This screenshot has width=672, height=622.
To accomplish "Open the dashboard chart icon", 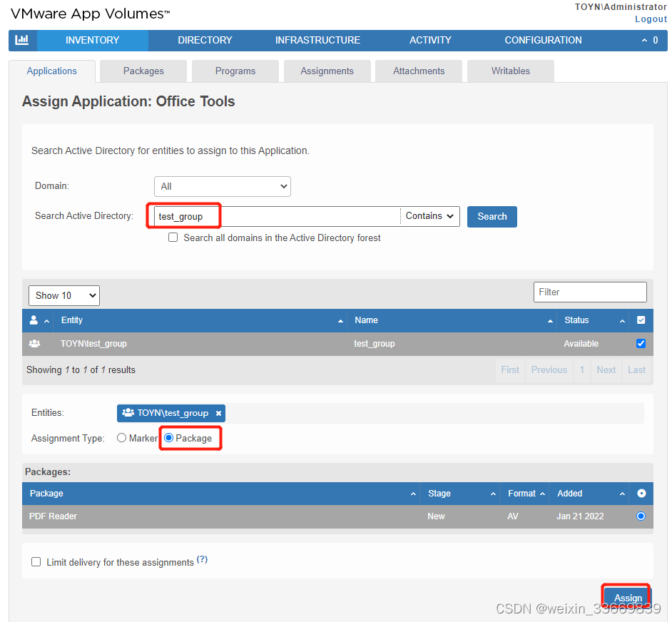I will (22, 40).
